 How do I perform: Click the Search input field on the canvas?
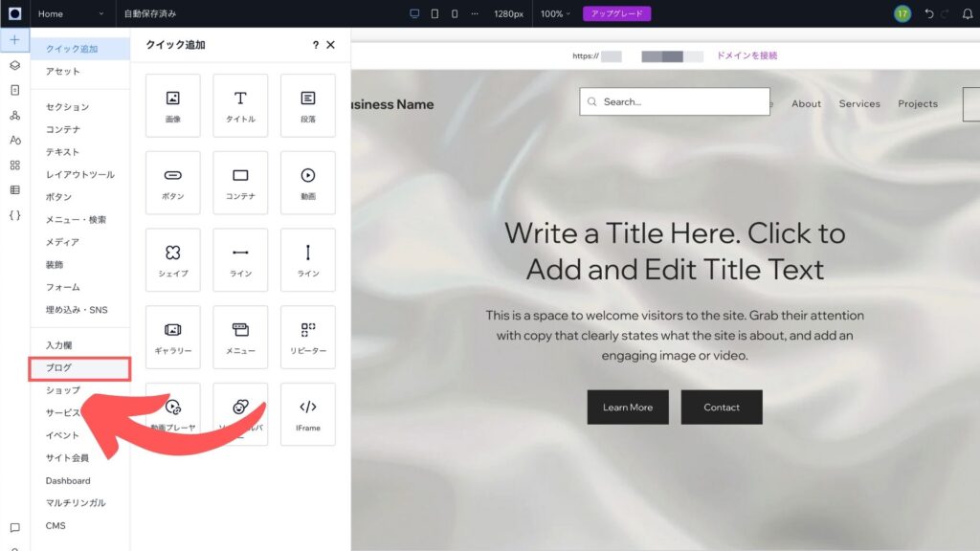pyautogui.click(x=675, y=101)
